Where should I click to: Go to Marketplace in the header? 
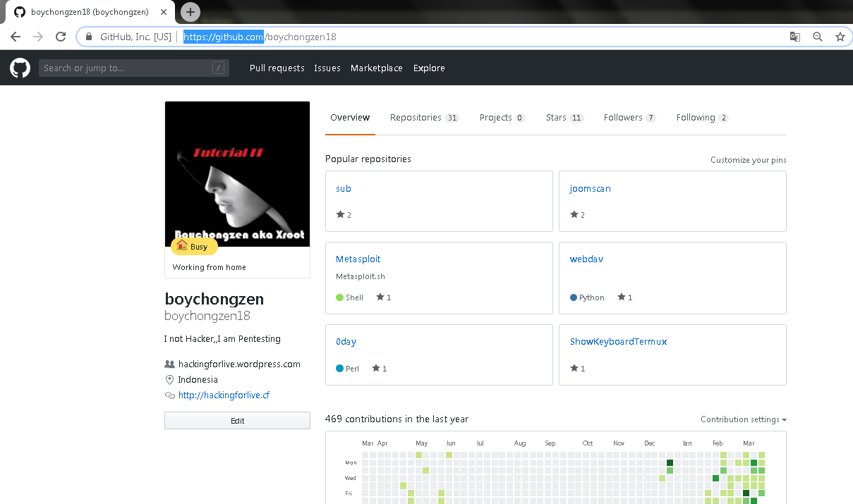click(377, 68)
